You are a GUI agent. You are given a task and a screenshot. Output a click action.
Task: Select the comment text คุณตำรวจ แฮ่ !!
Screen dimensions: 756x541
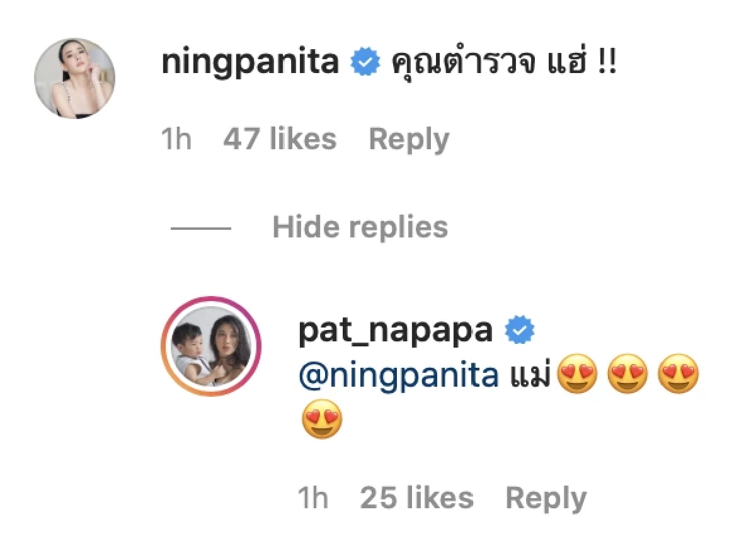[503, 63]
